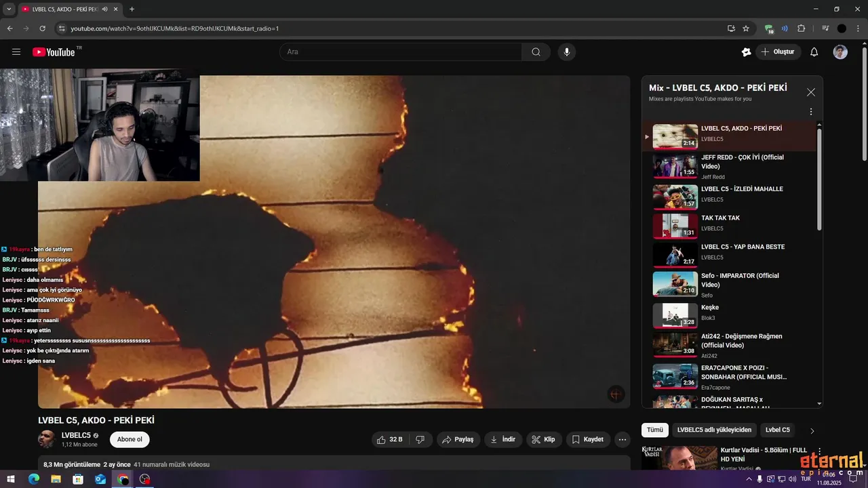868x488 pixels.
Task: Select the Lvbel C5 filter chip
Action: [778, 430]
